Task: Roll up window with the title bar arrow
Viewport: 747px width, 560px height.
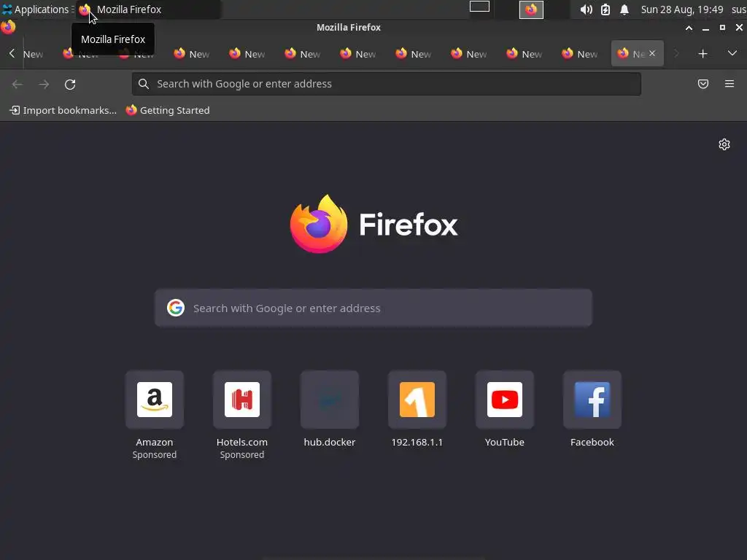Action: tap(689, 28)
